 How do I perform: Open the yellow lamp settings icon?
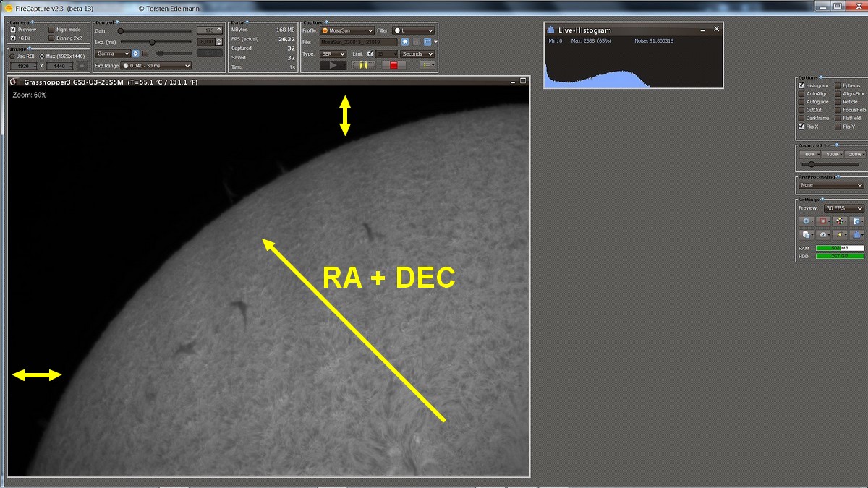tap(841, 234)
